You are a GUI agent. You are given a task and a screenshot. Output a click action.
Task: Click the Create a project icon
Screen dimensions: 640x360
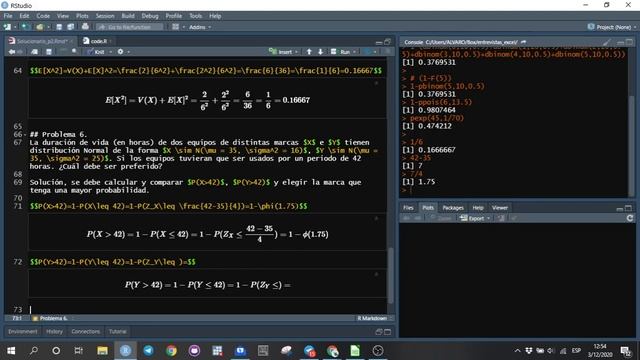point(25,27)
